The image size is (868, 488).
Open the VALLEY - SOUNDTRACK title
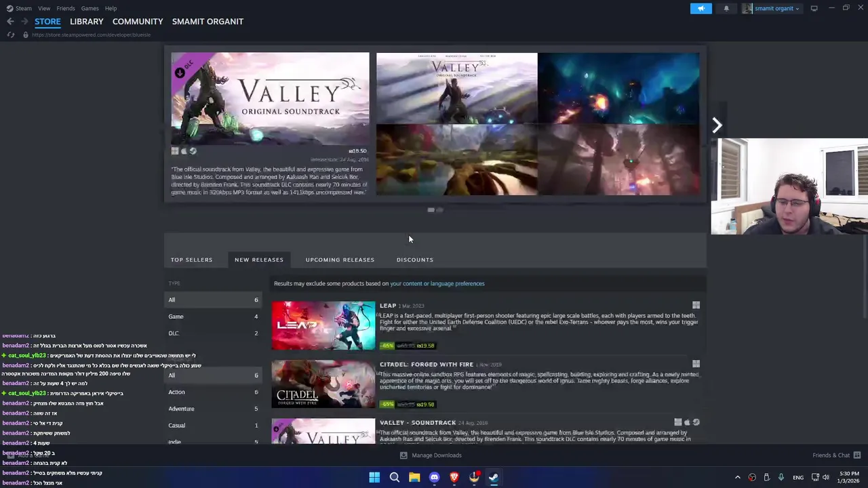(x=418, y=423)
